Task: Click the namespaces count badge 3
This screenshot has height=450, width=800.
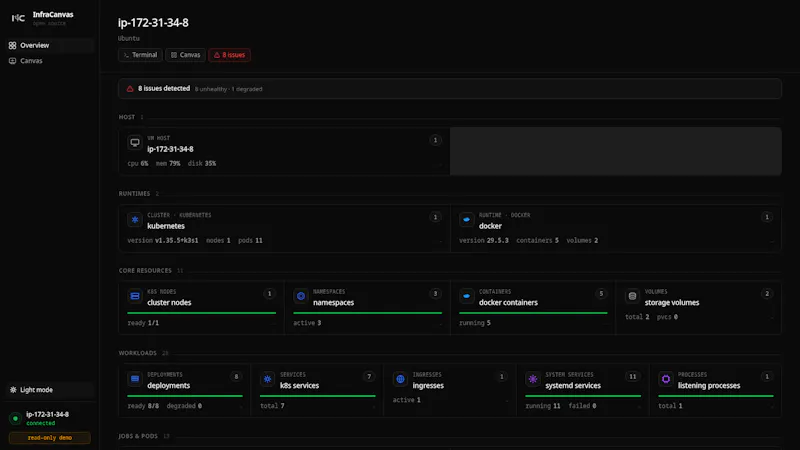Action: pyautogui.click(x=435, y=293)
